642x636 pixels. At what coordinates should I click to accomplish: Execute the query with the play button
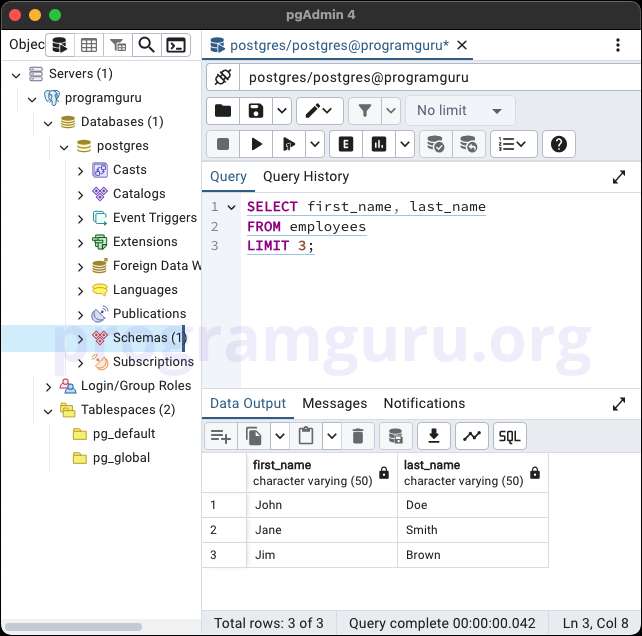tap(256, 144)
